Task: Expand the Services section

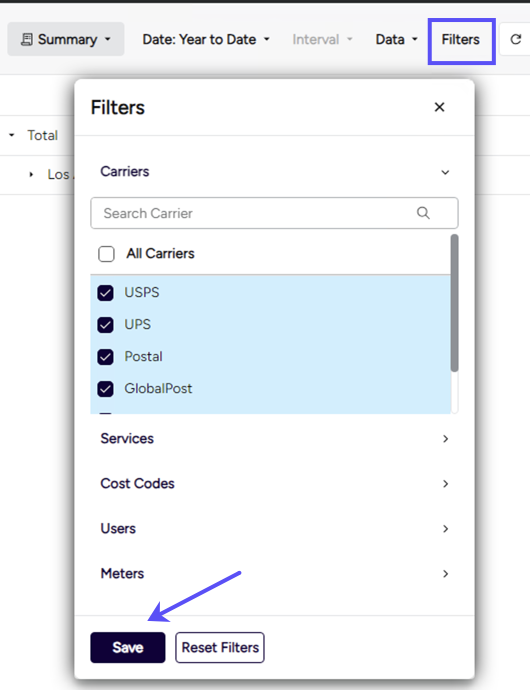Action: click(x=274, y=438)
